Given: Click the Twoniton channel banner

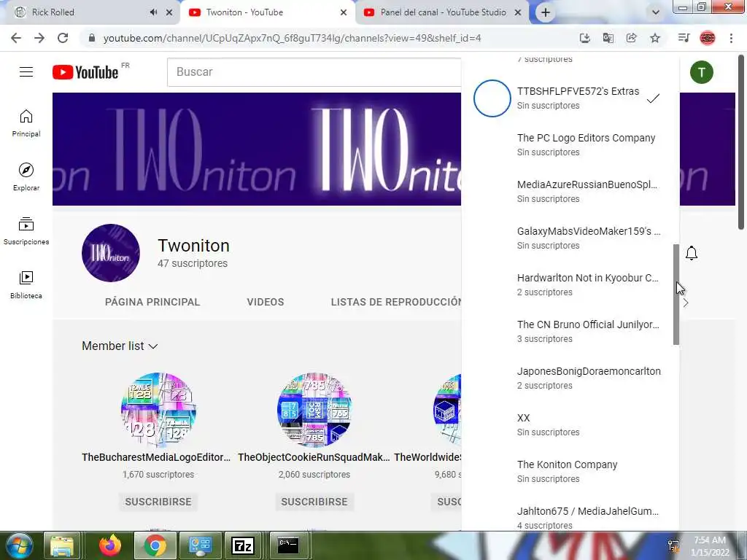Looking at the screenshot, I should coord(257,149).
